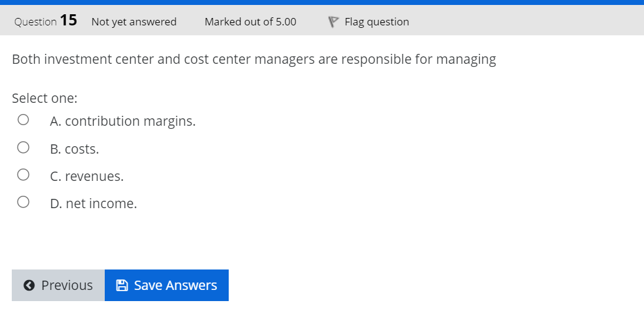Pick the radio button for D. net income
Screen dimensions: 644x311
tap(23, 202)
